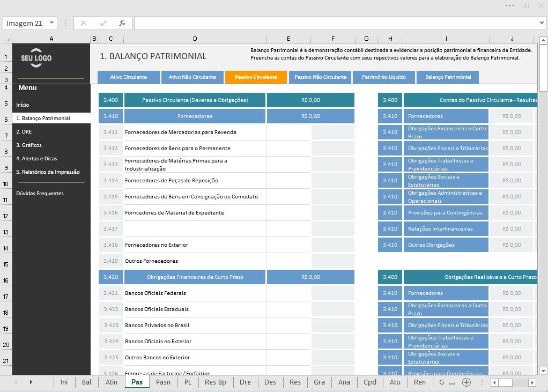Open 2. DRE from side menu
The width and height of the screenshot is (548, 392).
pos(24,132)
